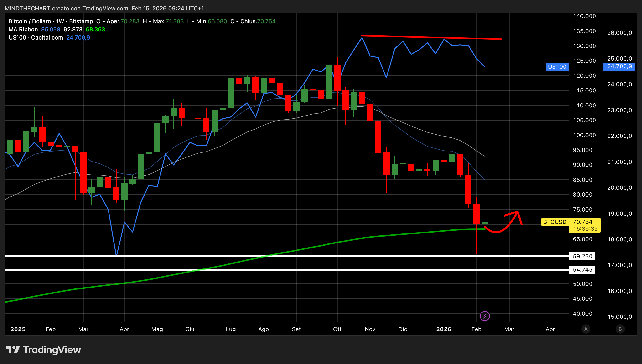Click the 'US100 · Capital.com' legend entry
Image resolution: width=642 pixels, height=364 pixels.
[36, 37]
